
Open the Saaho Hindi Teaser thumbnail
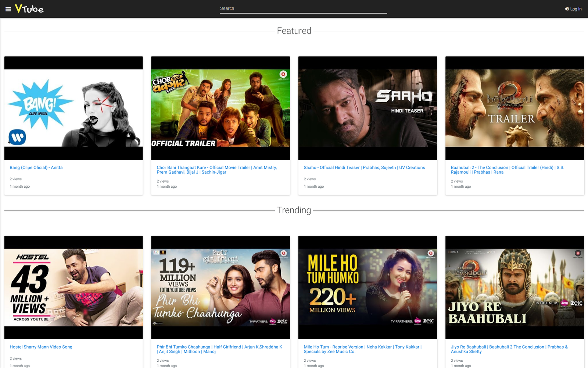pyautogui.click(x=367, y=108)
